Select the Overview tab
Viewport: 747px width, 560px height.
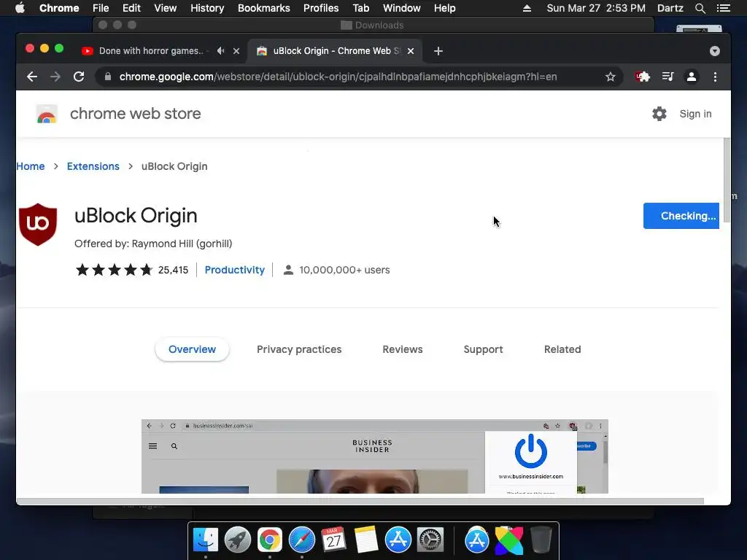[x=192, y=349]
